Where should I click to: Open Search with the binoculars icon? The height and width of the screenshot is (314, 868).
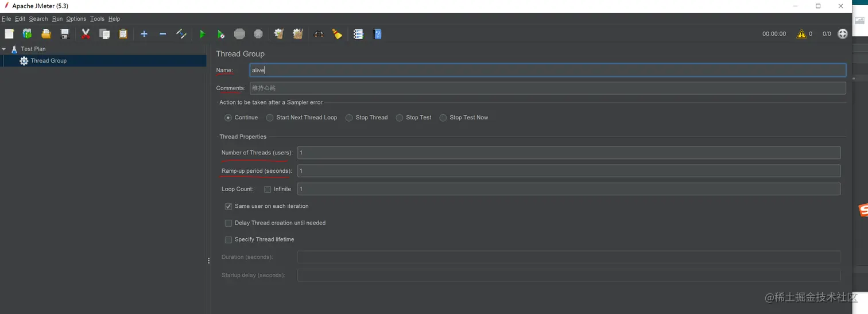pos(319,34)
